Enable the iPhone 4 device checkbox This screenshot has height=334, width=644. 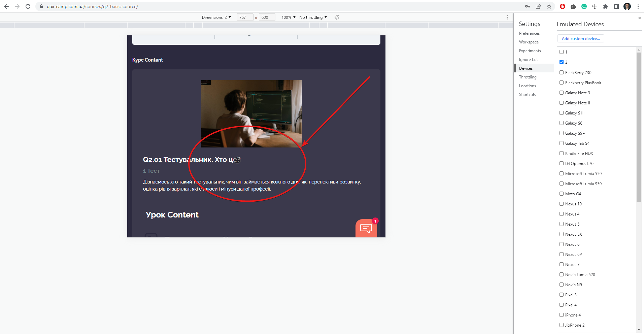pyautogui.click(x=562, y=315)
